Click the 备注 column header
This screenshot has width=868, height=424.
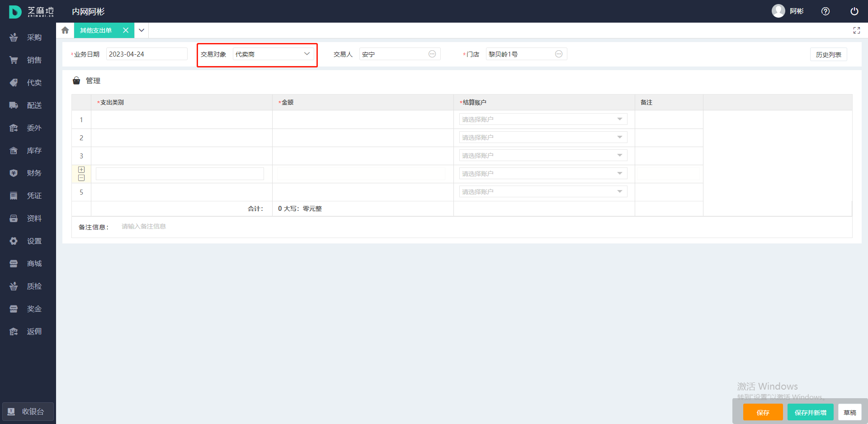(669, 102)
